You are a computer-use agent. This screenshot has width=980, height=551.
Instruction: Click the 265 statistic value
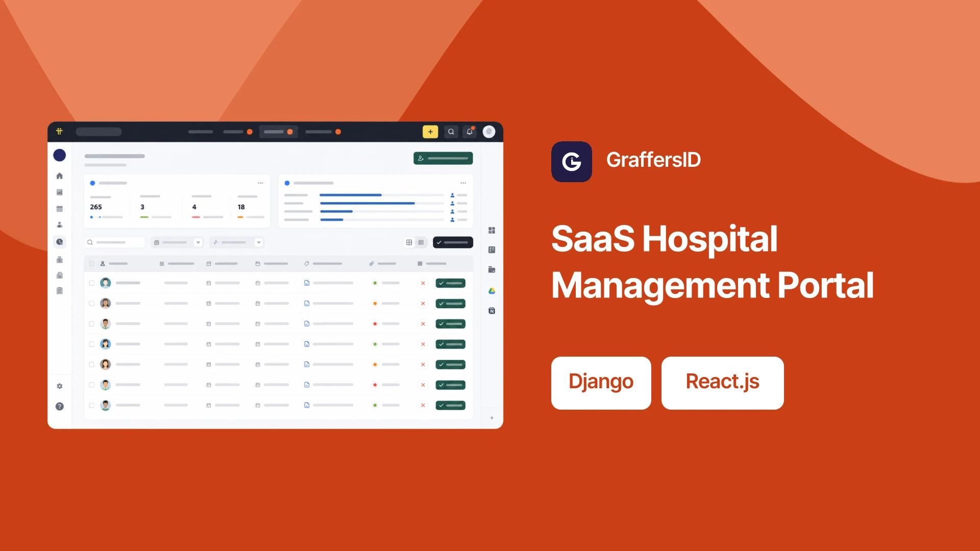coord(96,207)
